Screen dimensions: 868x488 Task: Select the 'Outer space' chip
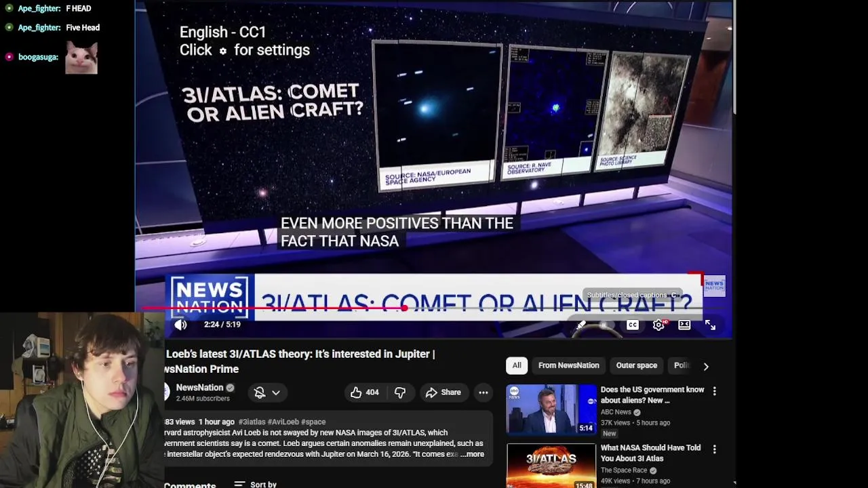(x=636, y=365)
